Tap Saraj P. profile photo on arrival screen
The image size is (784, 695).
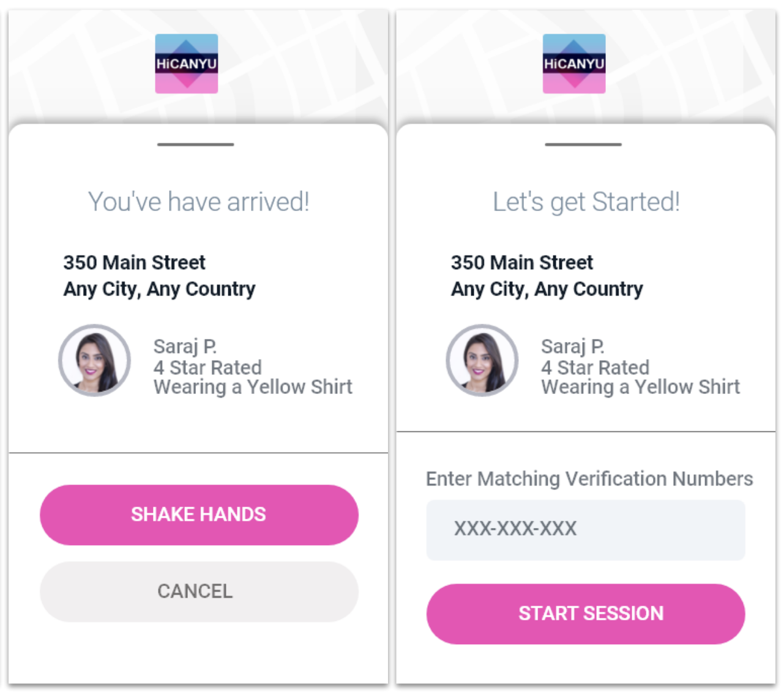click(94, 360)
